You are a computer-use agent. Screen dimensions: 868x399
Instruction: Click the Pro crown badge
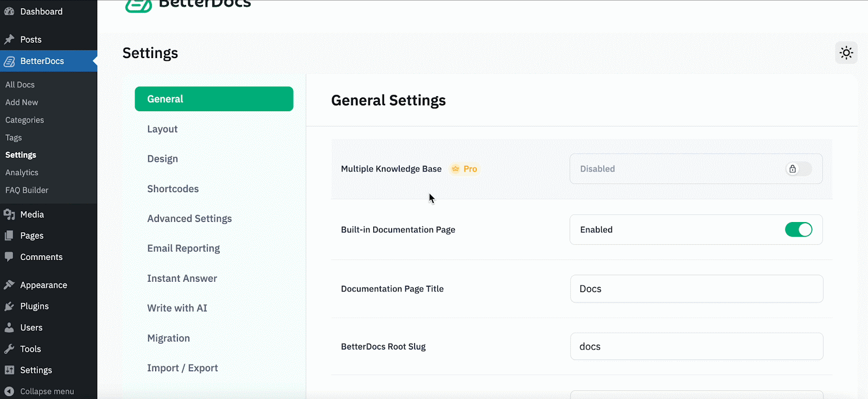pos(464,169)
